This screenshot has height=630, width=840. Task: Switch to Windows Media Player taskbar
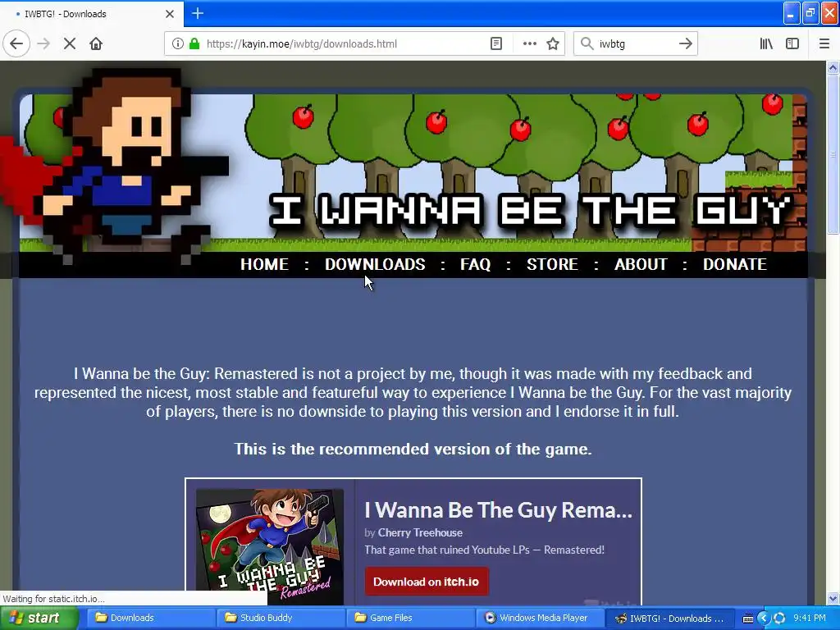pos(540,619)
